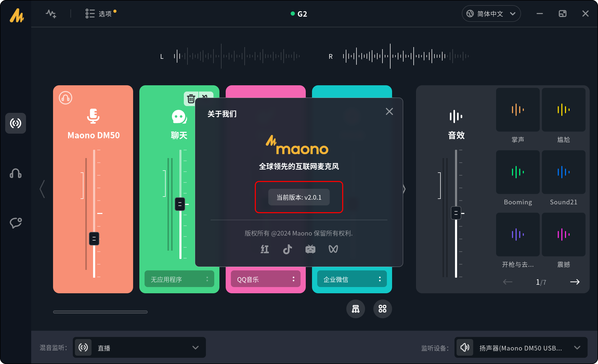
Task: Select the broadcast mixer sidebar tab
Action: pyautogui.click(x=16, y=123)
